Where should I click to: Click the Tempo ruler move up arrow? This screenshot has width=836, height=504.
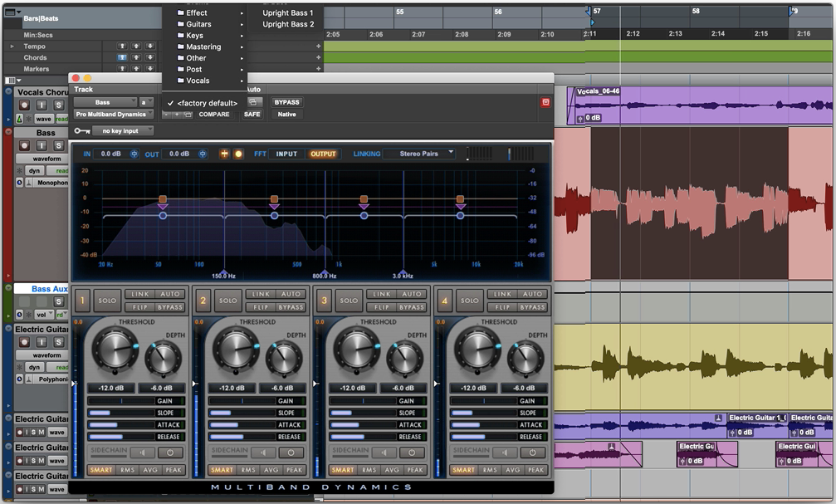(x=136, y=46)
